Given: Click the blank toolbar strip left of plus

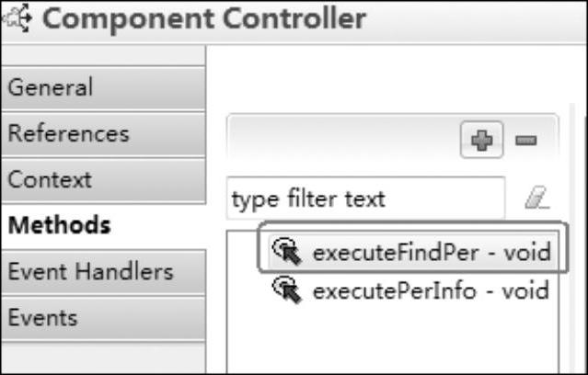Looking at the screenshot, I should point(343,140).
